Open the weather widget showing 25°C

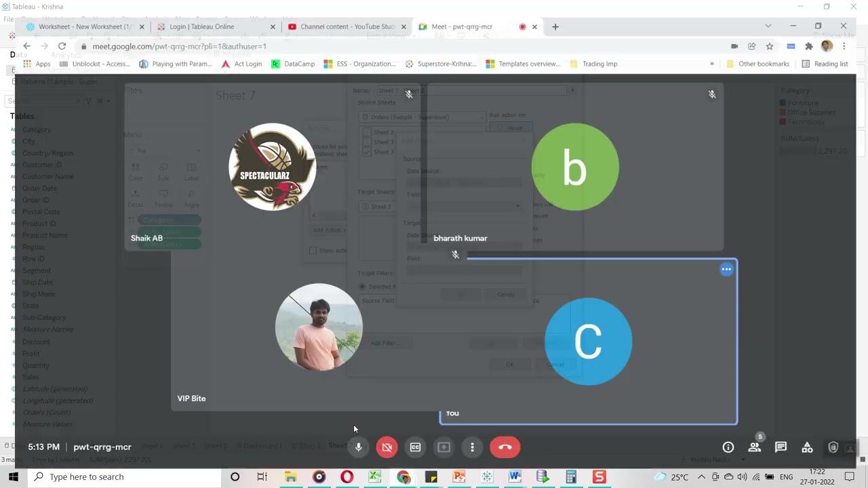coord(673,477)
